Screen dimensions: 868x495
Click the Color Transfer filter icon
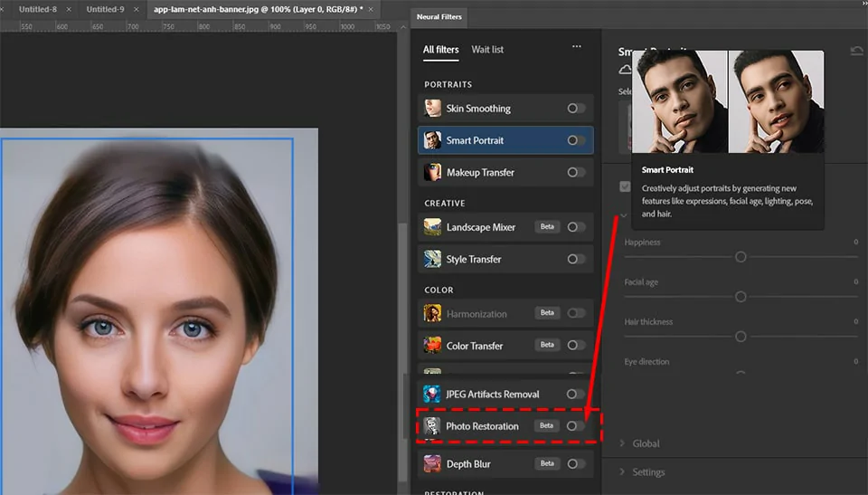[x=433, y=346]
